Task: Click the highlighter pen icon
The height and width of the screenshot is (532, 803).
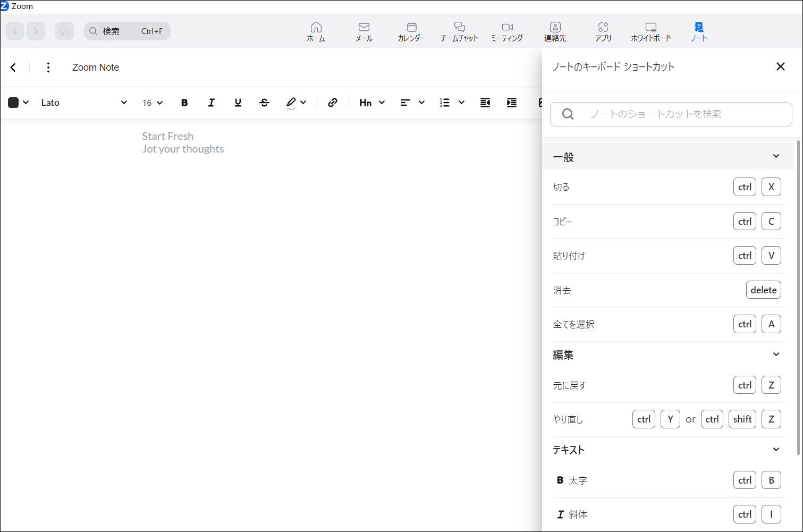Action: coord(291,103)
